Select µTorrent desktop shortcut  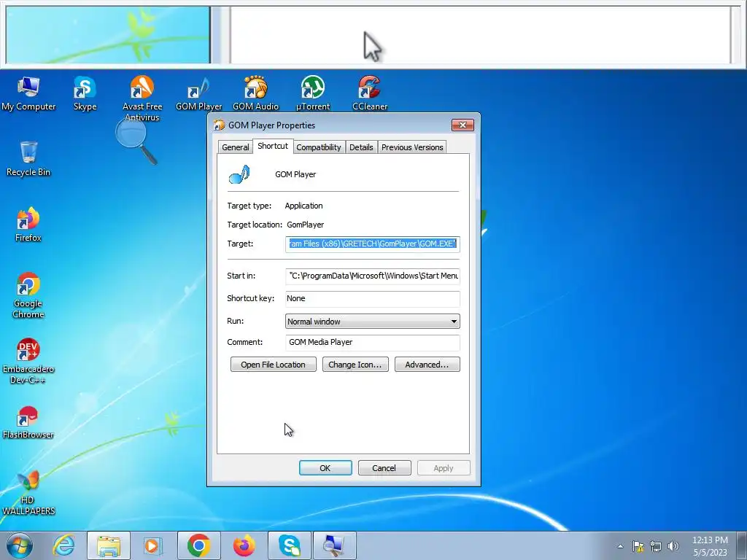(x=312, y=93)
